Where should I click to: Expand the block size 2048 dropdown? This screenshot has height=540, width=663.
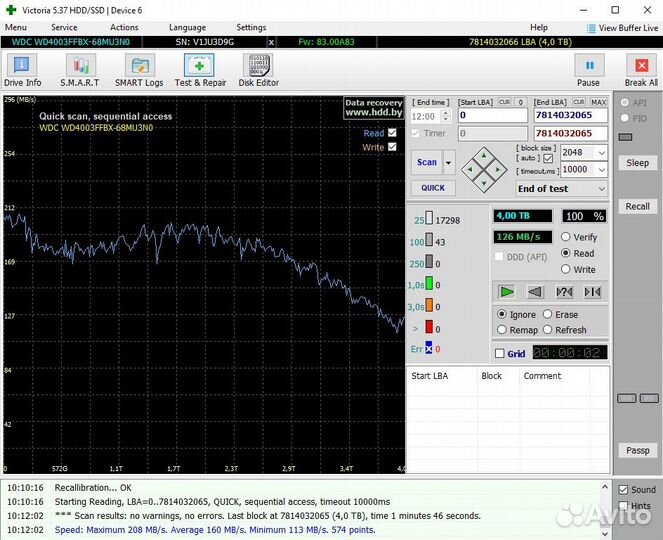click(600, 153)
